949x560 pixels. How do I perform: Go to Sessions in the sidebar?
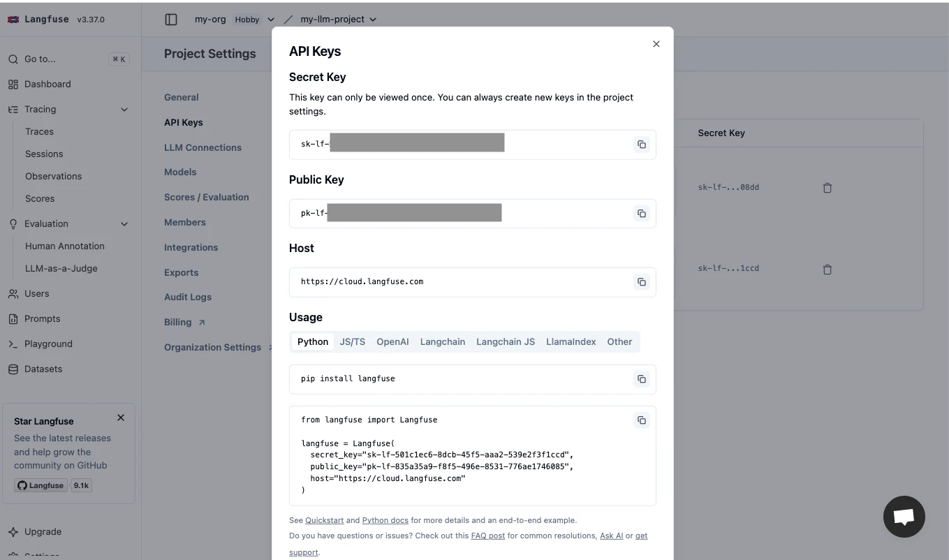pos(44,154)
